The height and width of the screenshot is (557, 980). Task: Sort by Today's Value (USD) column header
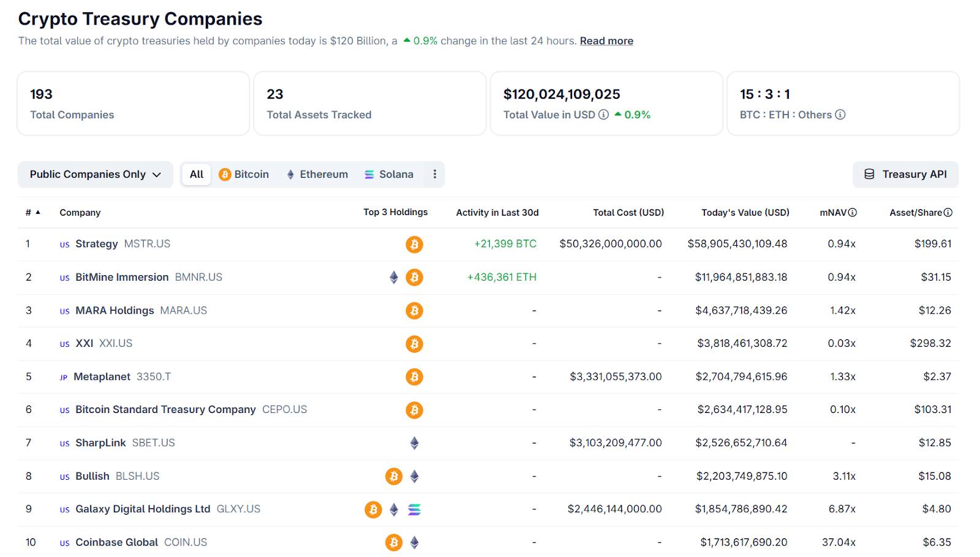point(745,213)
